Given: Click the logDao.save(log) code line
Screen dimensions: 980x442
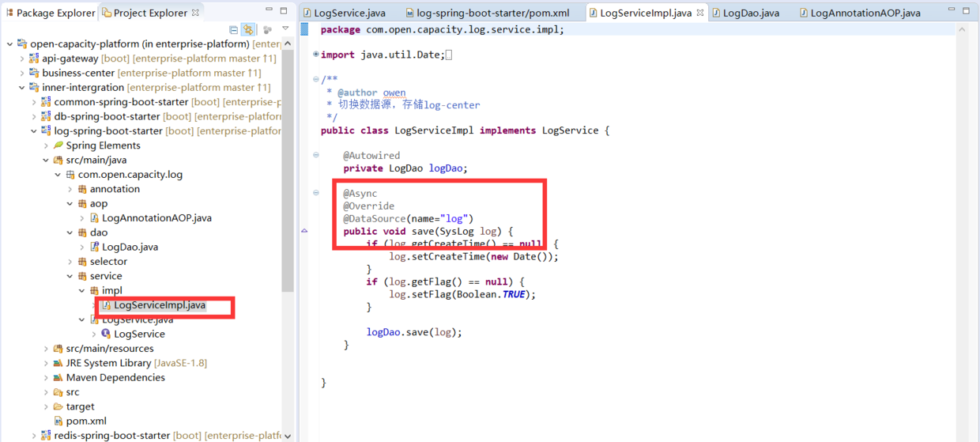Looking at the screenshot, I should click(414, 332).
